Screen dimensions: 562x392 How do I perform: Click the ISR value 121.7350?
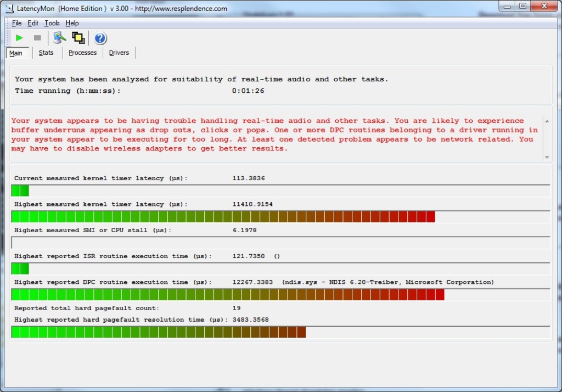click(249, 256)
